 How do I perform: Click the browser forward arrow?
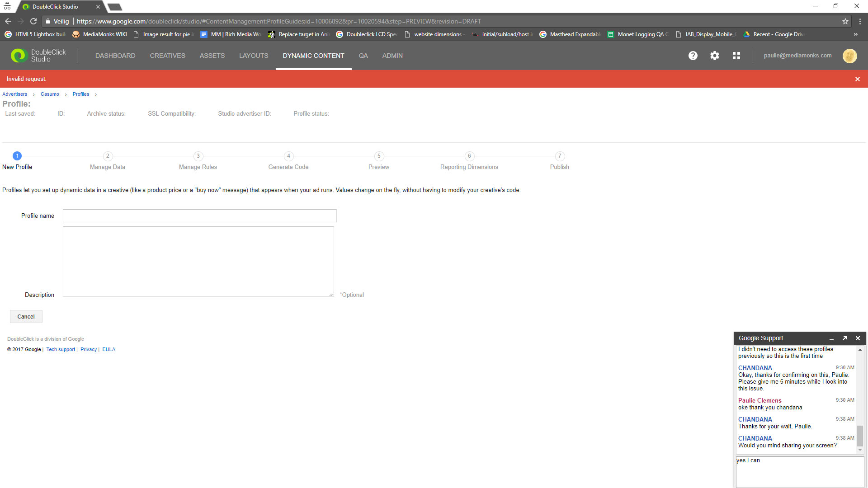[21, 21]
